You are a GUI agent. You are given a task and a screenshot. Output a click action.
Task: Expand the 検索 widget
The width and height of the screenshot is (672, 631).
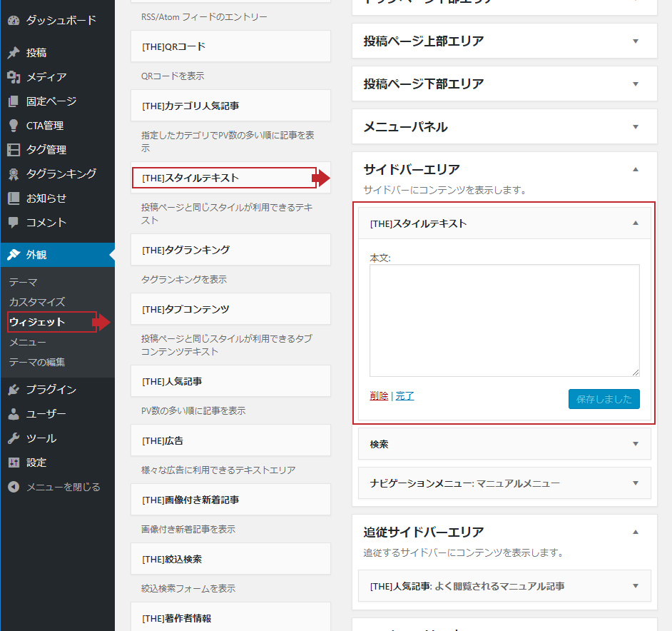636,444
